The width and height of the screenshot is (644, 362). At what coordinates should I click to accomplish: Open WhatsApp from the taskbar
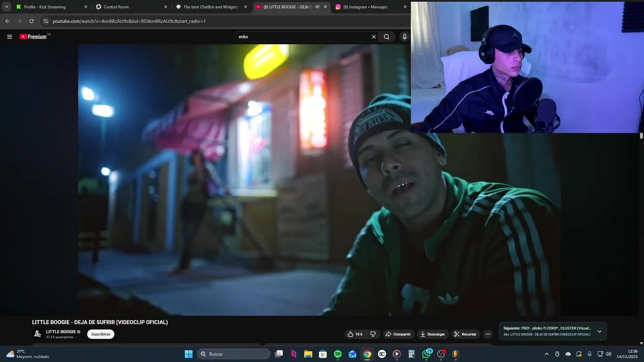point(427,354)
